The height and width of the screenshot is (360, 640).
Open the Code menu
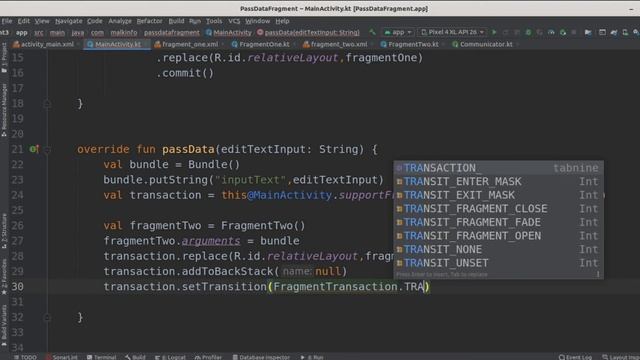click(95, 21)
